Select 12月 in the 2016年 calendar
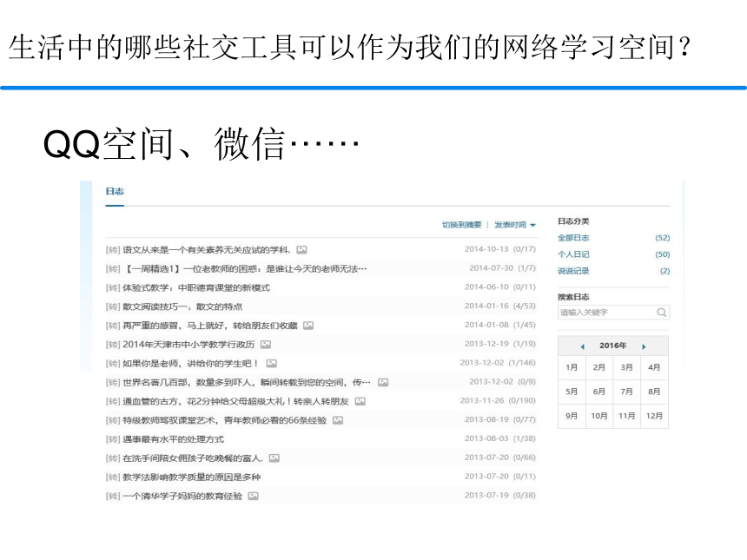 pos(654,416)
